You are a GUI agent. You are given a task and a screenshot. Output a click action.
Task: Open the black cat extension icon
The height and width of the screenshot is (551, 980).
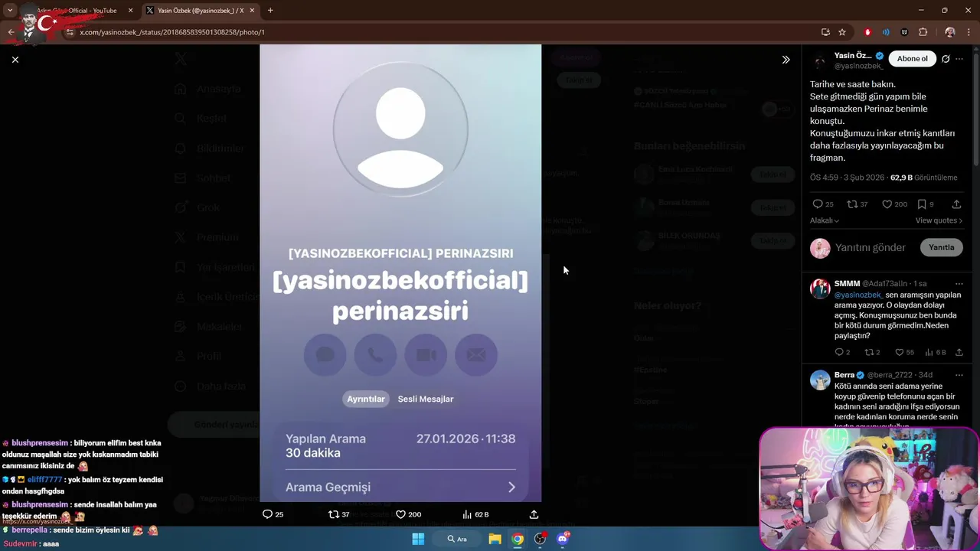pyautogui.click(x=904, y=32)
